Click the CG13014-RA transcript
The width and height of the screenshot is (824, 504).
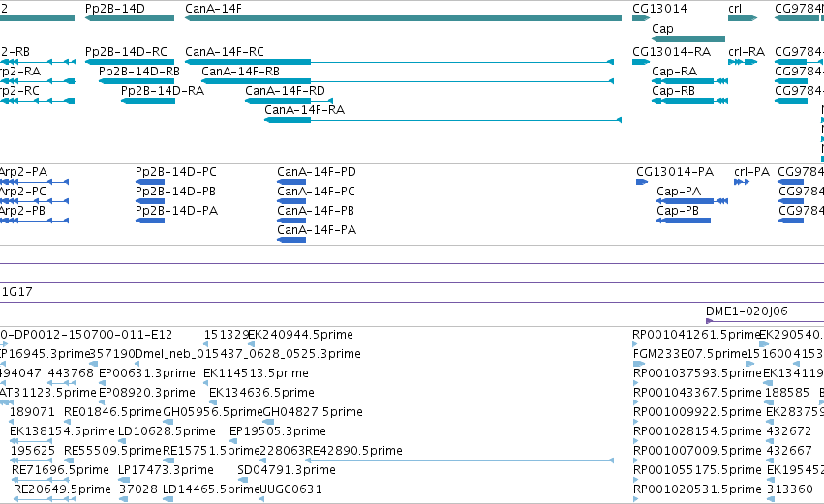coord(641,62)
